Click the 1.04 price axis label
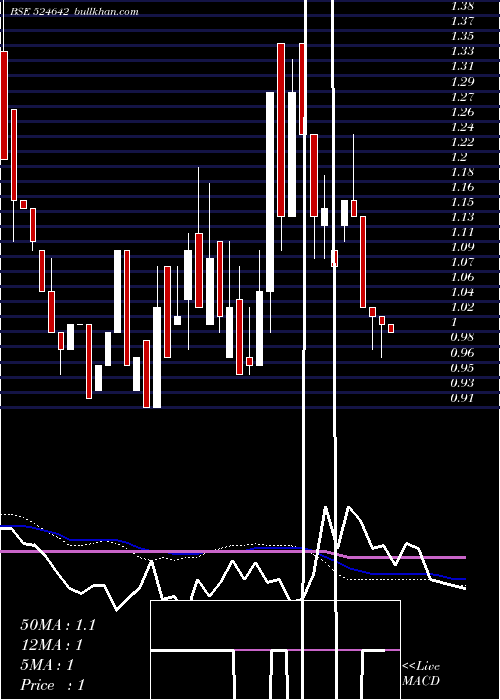This screenshot has height=700, width=500. 462,292
